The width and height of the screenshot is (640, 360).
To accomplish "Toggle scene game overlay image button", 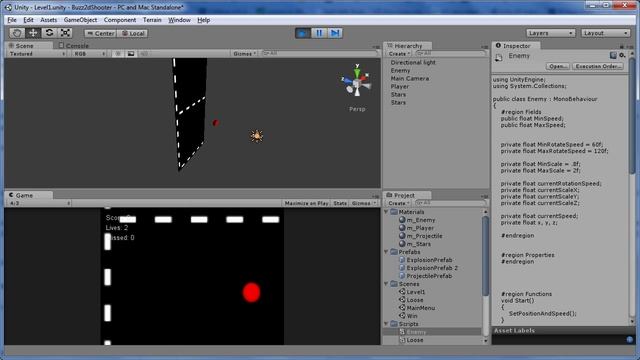I will point(131,54).
